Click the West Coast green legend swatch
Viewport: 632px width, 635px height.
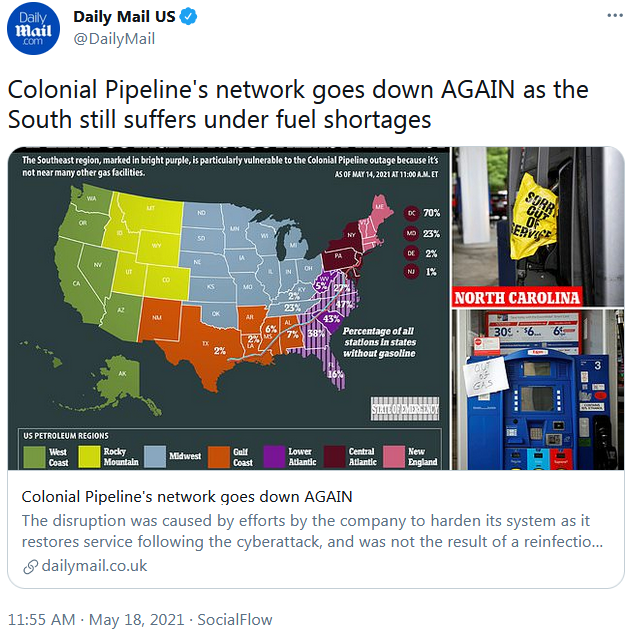tap(34, 457)
